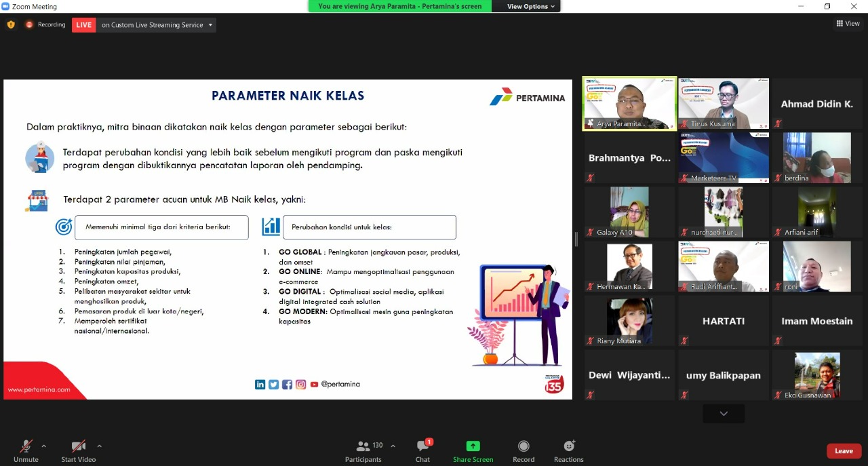
Task: Click the Recording indicator
Action: point(45,24)
